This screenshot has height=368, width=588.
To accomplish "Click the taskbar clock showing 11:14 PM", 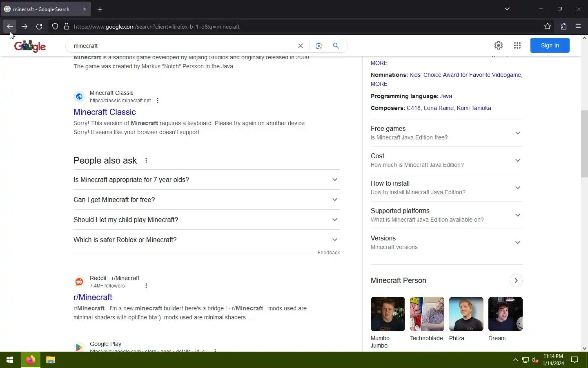I will point(553,360).
